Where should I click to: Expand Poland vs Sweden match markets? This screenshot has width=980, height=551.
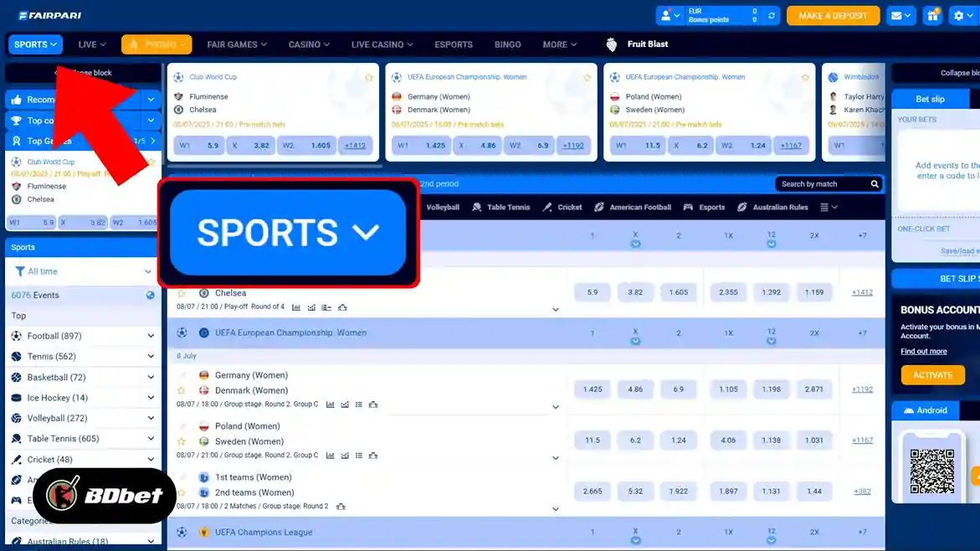point(555,458)
